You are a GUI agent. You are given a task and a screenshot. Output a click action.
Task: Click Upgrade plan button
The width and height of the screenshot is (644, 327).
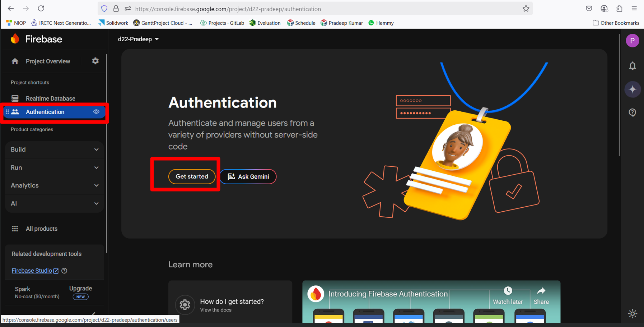tap(80, 293)
